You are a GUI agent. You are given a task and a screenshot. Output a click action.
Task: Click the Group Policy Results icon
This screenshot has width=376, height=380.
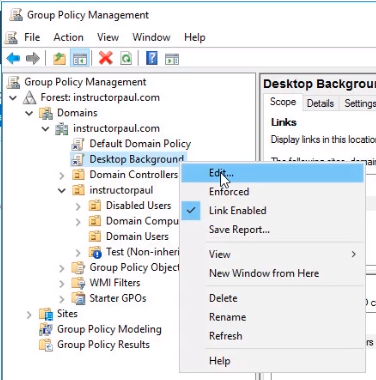point(46,345)
